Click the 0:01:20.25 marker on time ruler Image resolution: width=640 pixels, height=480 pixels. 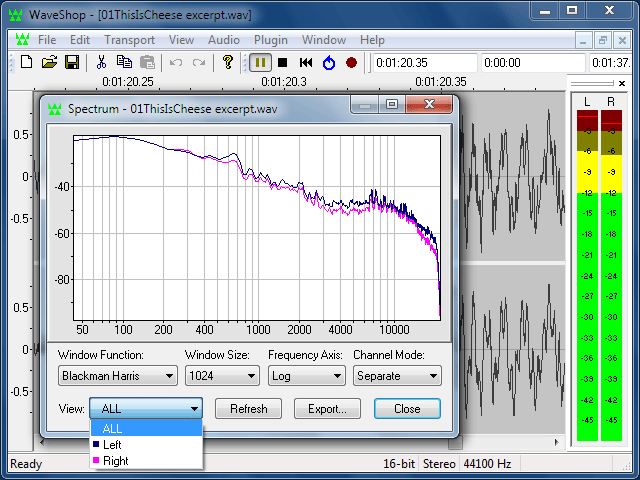[128, 82]
